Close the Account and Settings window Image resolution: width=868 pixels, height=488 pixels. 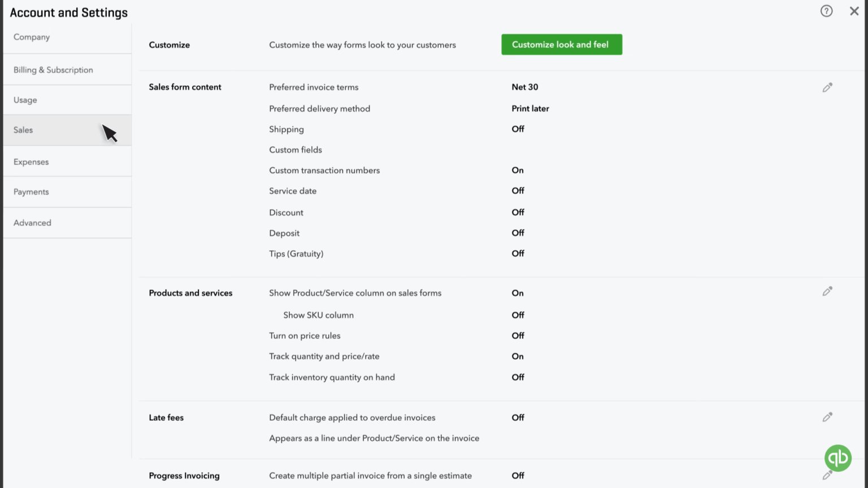coord(854,11)
